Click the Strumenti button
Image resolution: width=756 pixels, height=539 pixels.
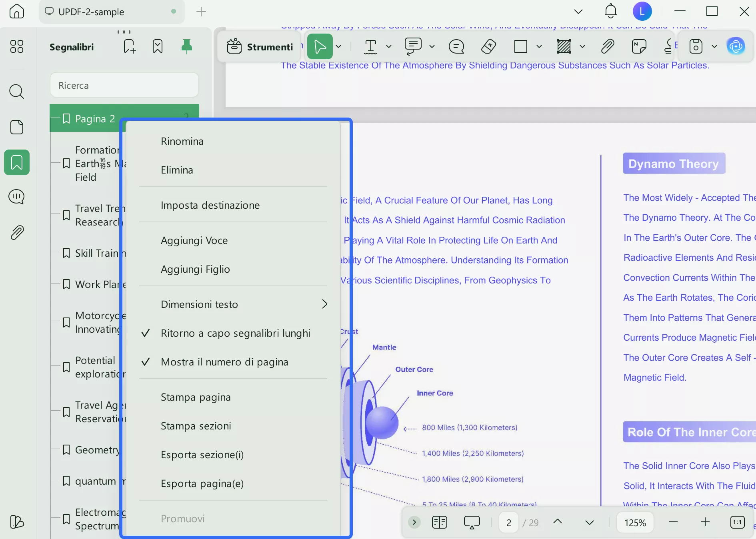coord(260,47)
